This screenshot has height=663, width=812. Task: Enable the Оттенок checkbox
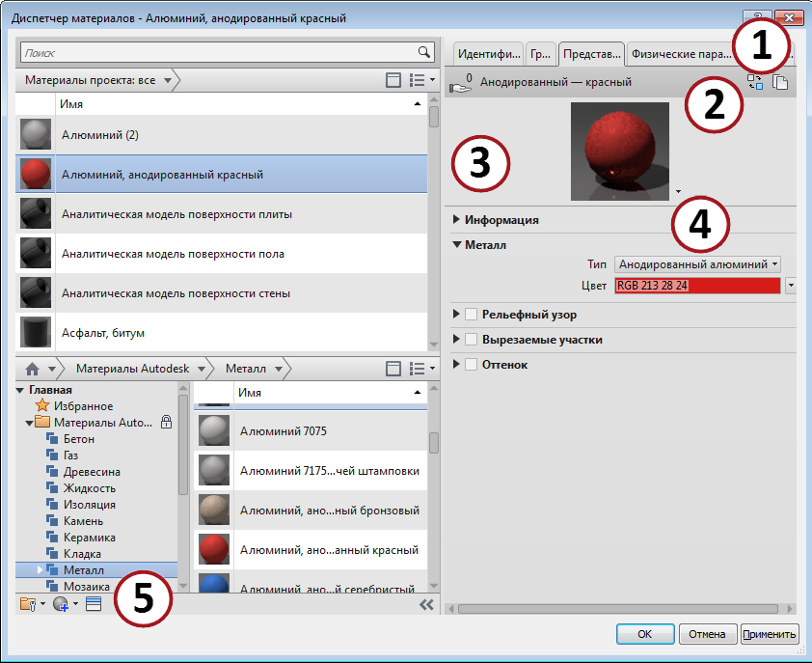point(471,364)
